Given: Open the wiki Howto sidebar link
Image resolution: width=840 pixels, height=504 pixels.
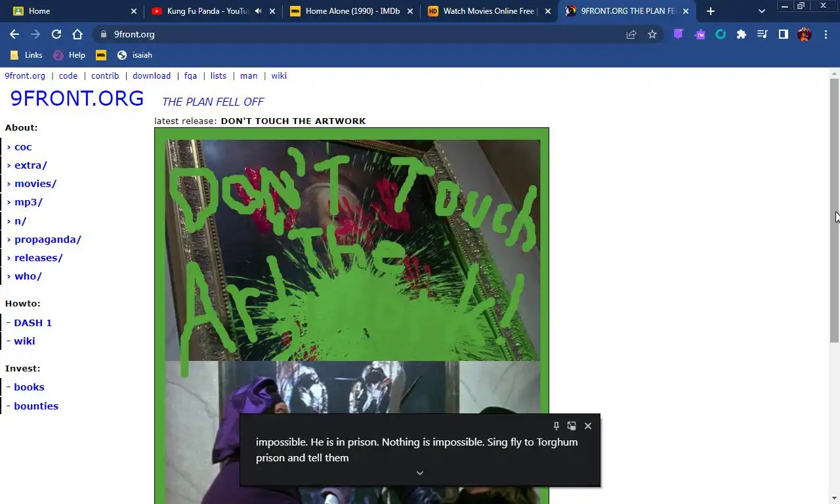Looking at the screenshot, I should (x=24, y=341).
